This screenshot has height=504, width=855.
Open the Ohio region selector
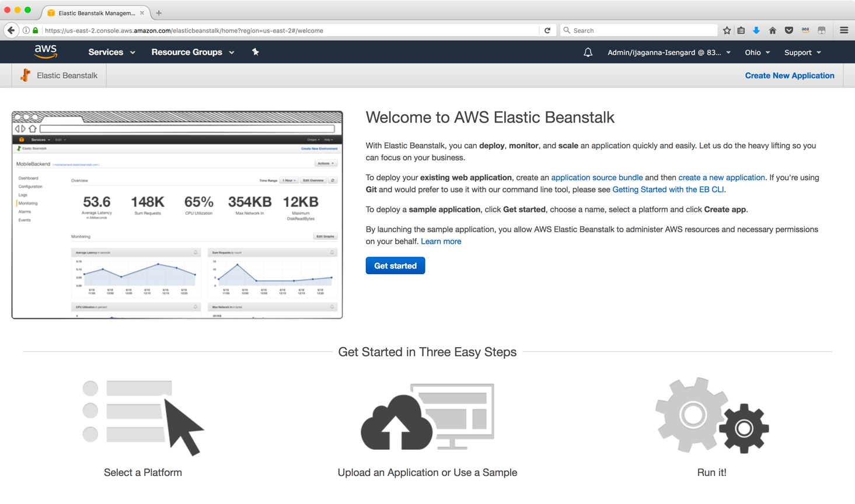click(757, 52)
